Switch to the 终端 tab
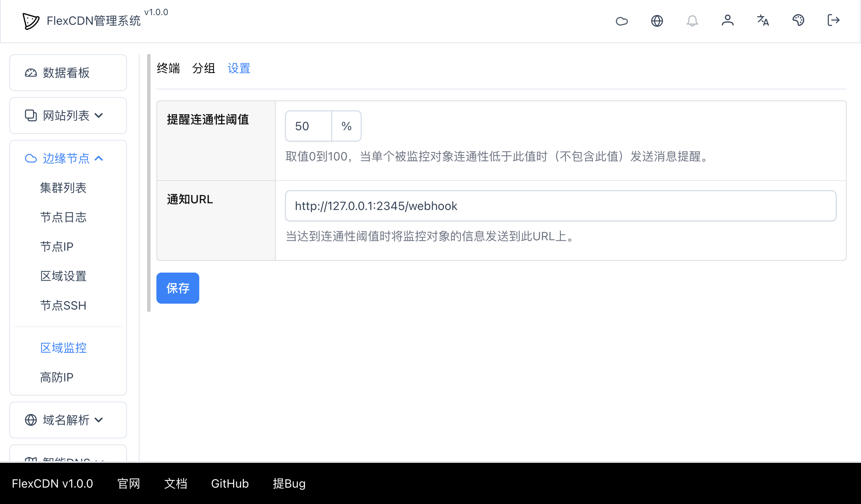 [x=168, y=68]
